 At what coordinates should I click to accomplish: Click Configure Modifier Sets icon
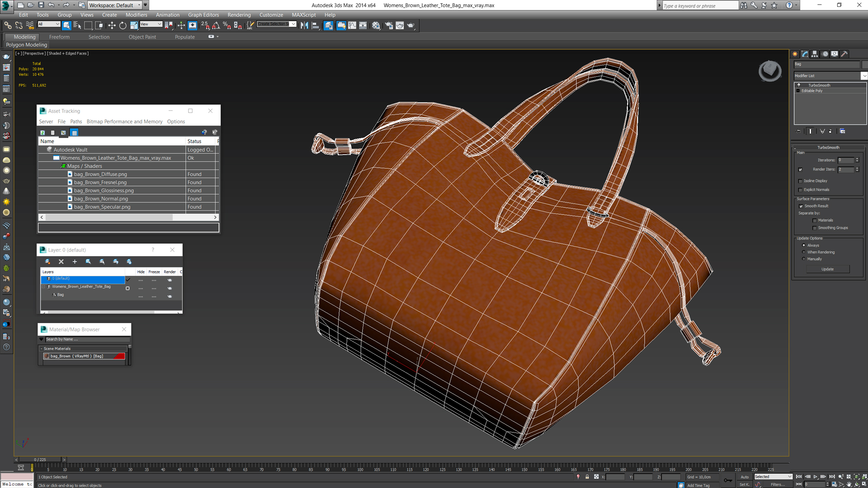[842, 131]
